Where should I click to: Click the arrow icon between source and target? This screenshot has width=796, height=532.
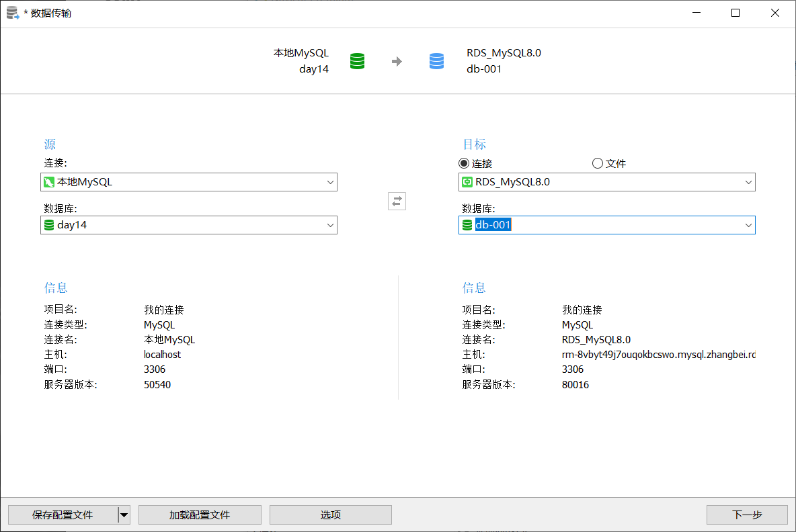point(397,61)
